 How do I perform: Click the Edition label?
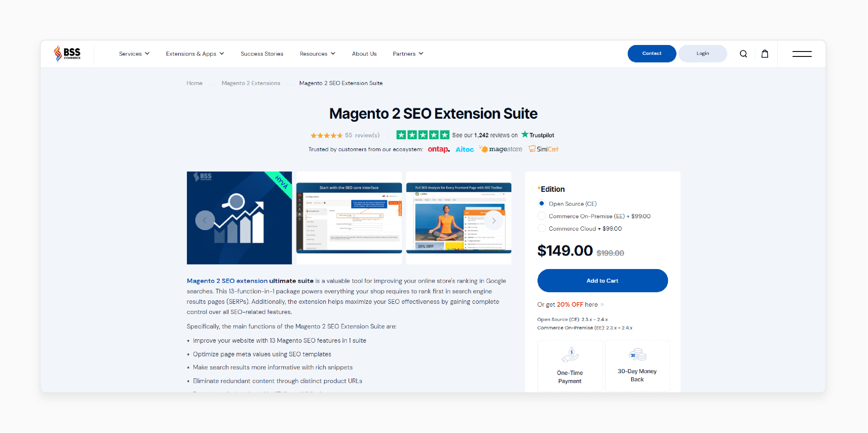[x=551, y=189]
